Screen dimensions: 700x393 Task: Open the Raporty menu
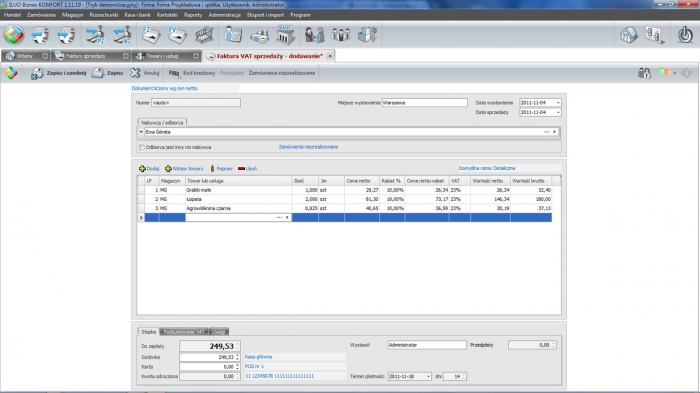(x=193, y=15)
